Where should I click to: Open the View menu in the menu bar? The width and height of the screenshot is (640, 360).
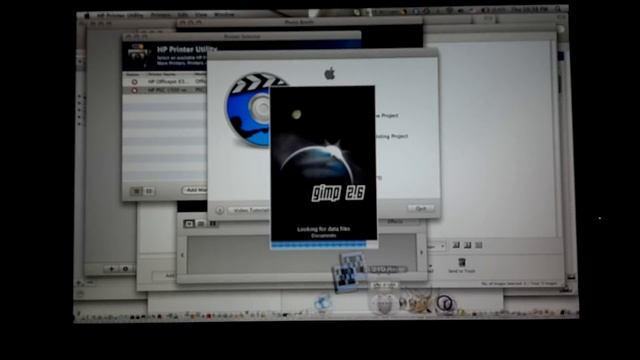point(201,15)
